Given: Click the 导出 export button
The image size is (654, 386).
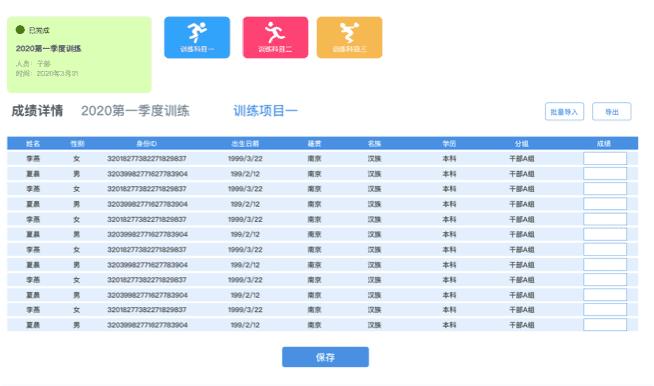Looking at the screenshot, I should tap(612, 112).
